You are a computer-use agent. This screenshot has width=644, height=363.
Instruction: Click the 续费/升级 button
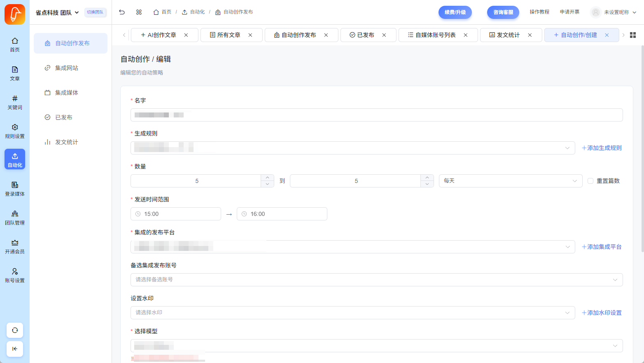pos(455,12)
